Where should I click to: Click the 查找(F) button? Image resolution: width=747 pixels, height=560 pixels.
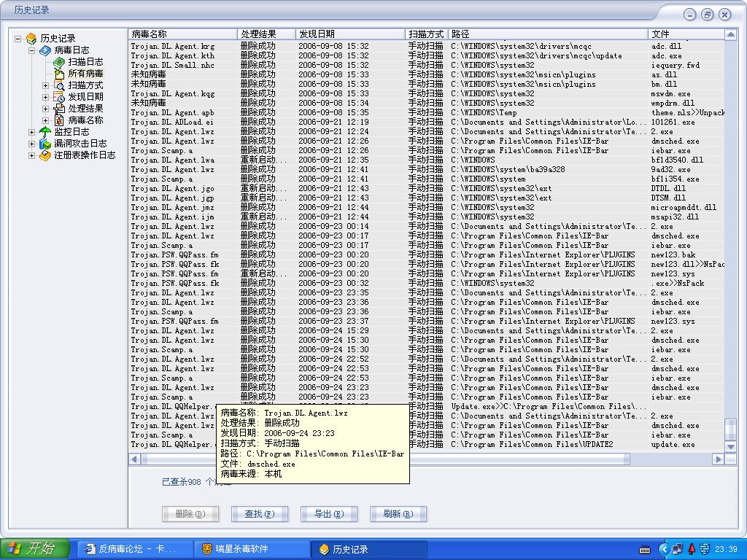(x=260, y=514)
